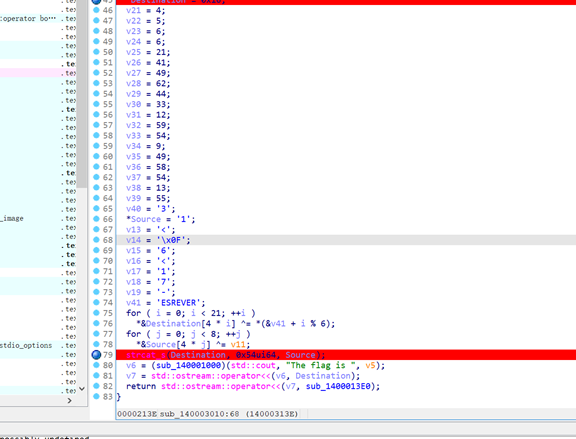This screenshot has height=439, width=576.
Task: Click the functions list scroll-down arrow
Action: coord(82,389)
